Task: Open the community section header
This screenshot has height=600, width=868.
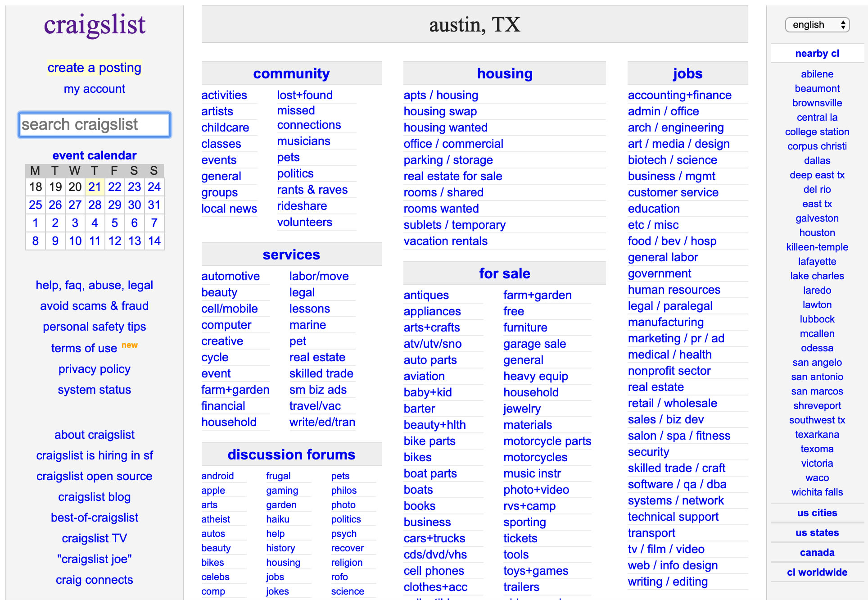Action: tap(291, 73)
